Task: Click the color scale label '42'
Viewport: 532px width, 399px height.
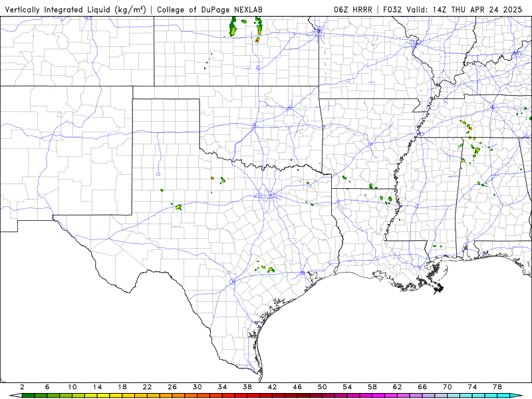Action: tap(273, 387)
